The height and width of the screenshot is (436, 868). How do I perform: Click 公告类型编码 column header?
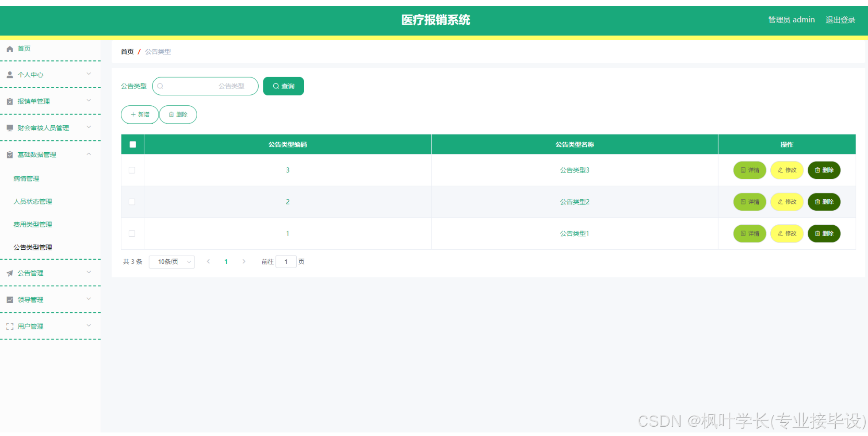click(x=287, y=144)
